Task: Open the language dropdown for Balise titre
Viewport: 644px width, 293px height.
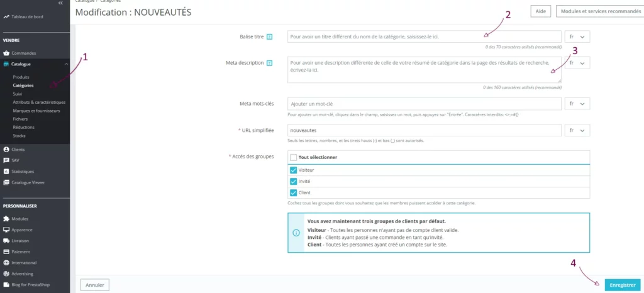Action: coord(577,37)
